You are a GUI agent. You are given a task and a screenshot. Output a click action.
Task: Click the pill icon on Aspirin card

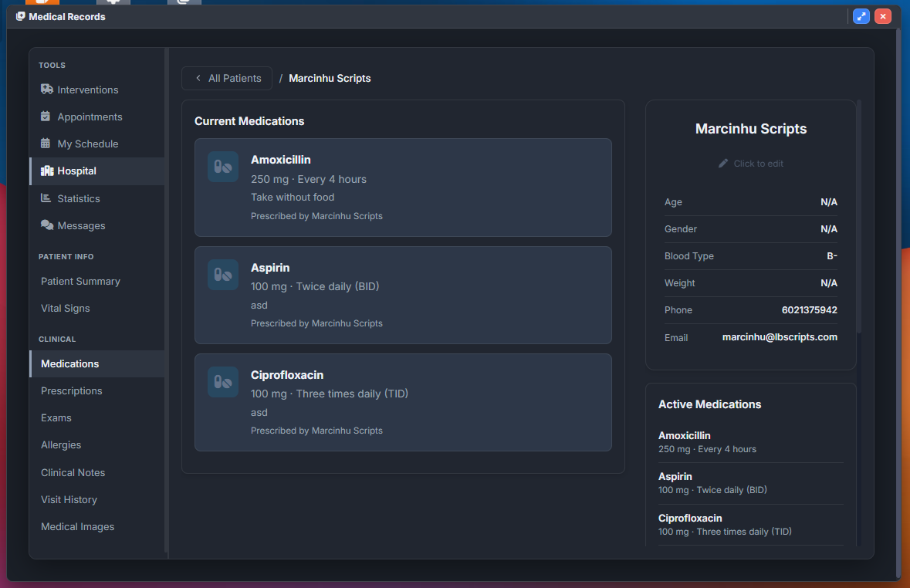point(223,275)
